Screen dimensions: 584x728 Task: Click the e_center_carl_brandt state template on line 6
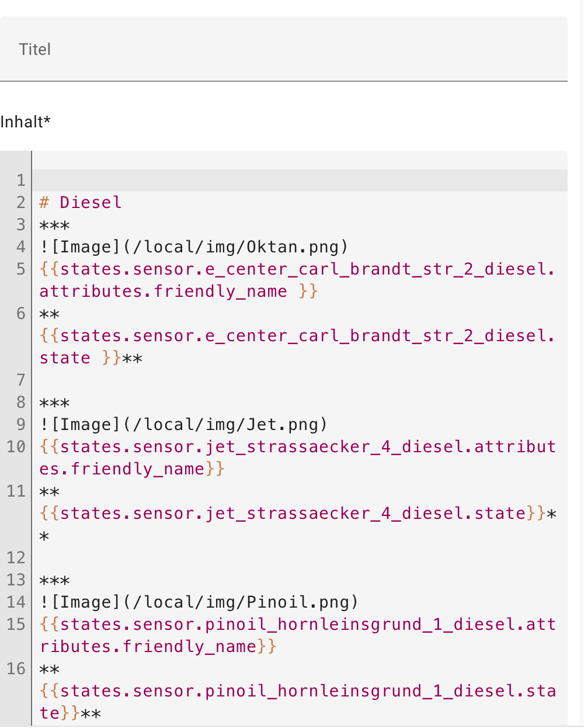point(297,347)
